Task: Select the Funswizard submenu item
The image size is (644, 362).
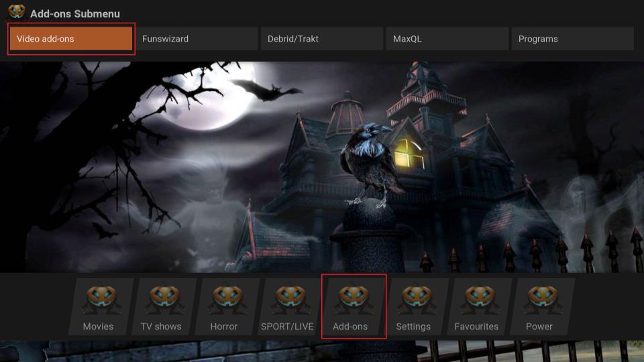Action: click(197, 39)
